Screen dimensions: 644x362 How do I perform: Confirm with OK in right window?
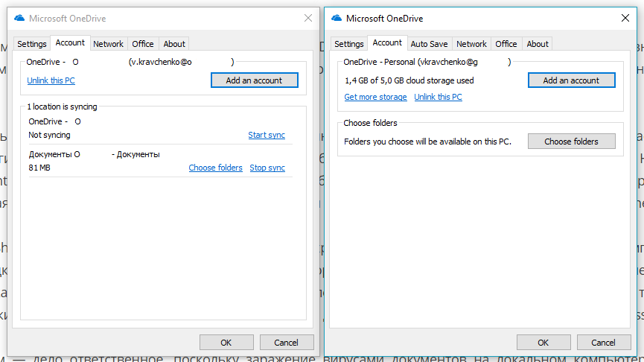[543, 343]
